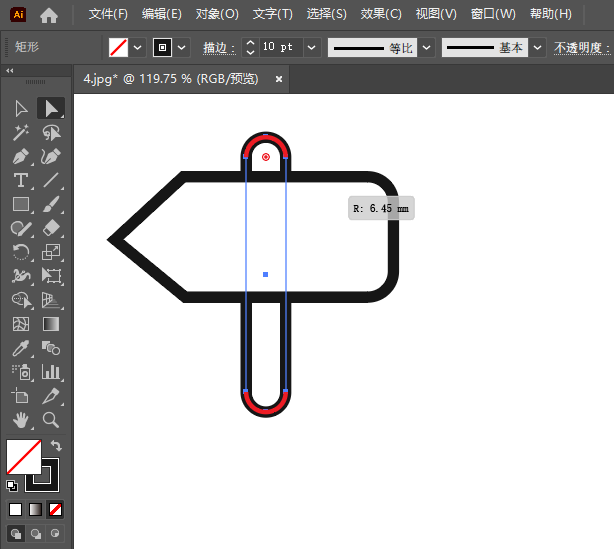This screenshot has height=549, width=614.
Task: Open the 视图(V) menu
Action: pyautogui.click(x=436, y=14)
